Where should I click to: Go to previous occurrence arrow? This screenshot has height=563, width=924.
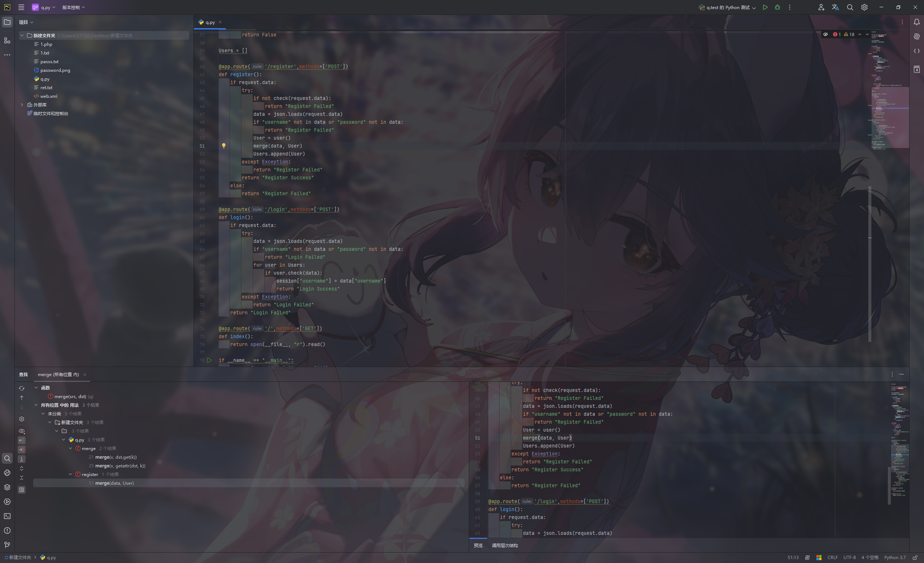[22, 397]
